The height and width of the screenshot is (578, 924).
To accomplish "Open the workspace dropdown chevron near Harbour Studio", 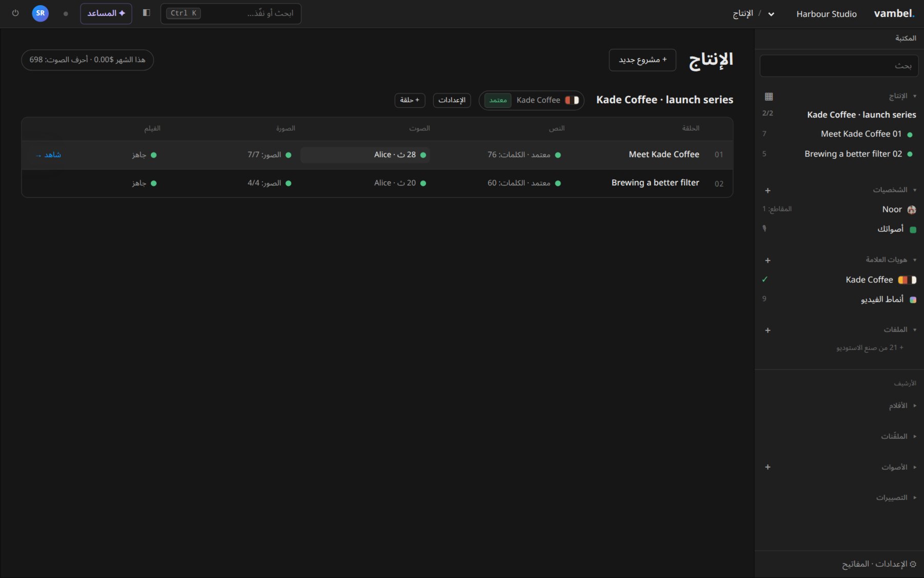I will pos(771,14).
